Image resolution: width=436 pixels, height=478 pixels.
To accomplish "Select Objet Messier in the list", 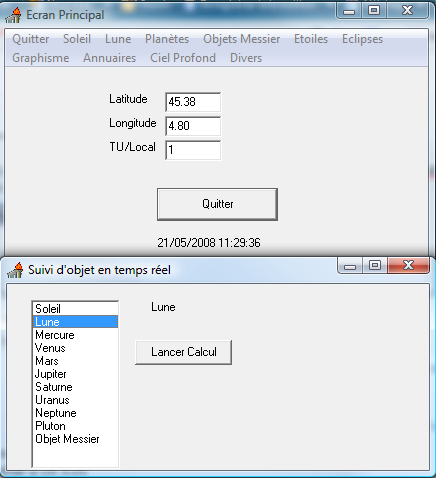I will (x=75, y=439).
